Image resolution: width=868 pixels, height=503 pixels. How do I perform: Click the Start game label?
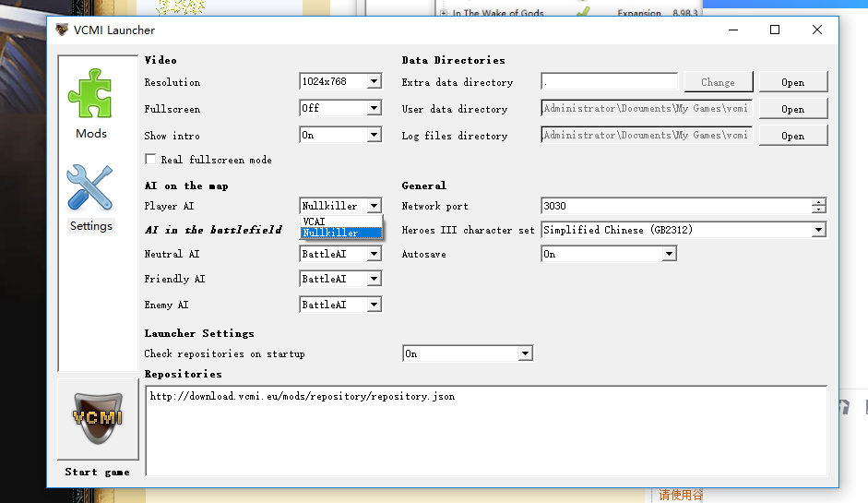point(98,472)
